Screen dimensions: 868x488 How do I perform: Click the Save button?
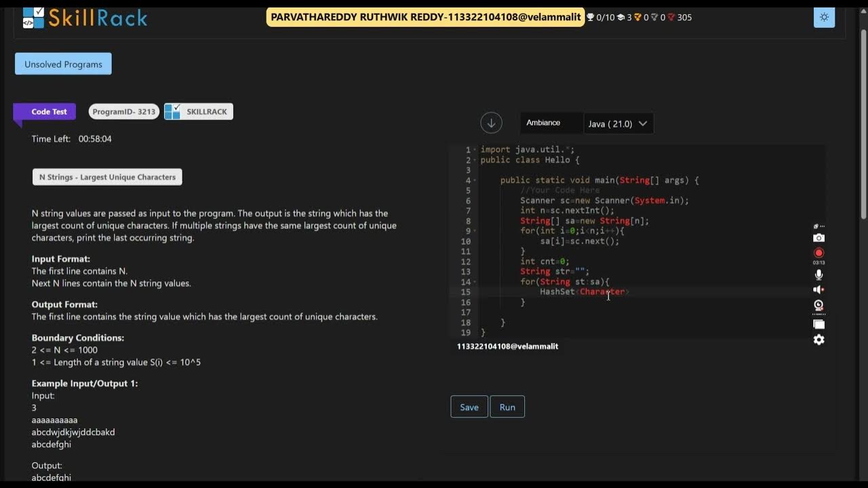[x=469, y=407]
